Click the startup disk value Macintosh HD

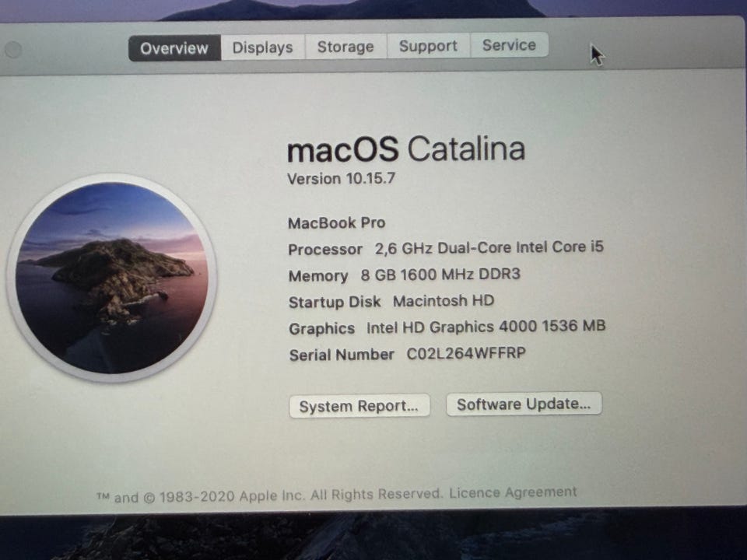point(443,301)
